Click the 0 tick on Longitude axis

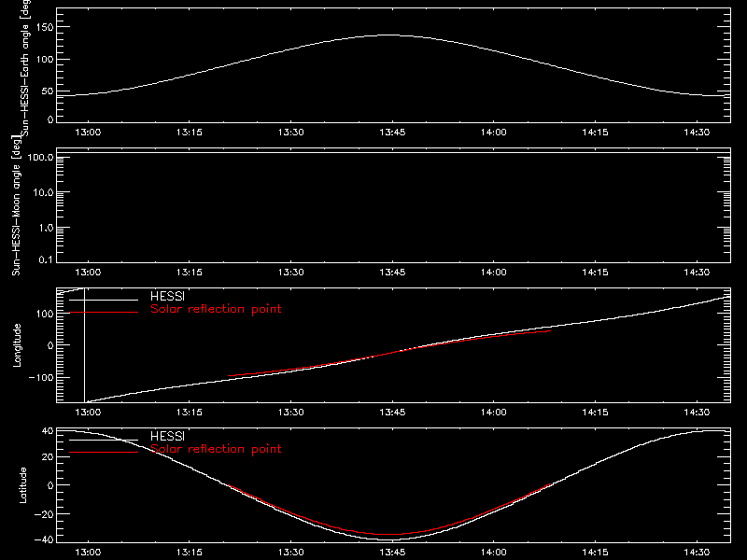pyautogui.click(x=50, y=345)
